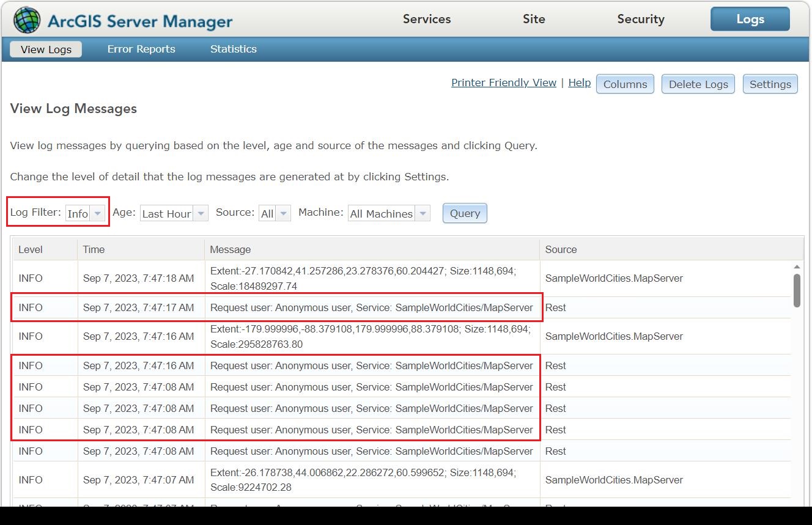Open the Help link
Image resolution: width=812 pixels, height=525 pixels.
coord(579,82)
